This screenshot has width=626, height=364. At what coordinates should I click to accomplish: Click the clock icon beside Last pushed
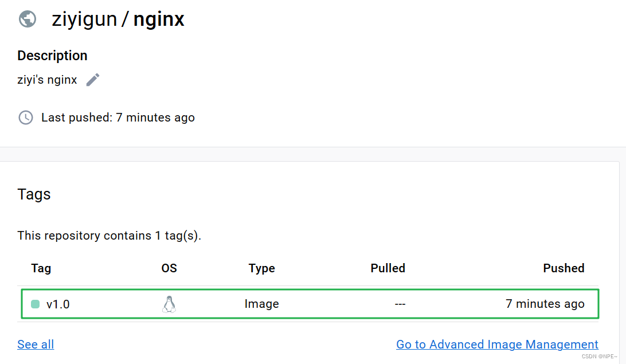point(26,118)
